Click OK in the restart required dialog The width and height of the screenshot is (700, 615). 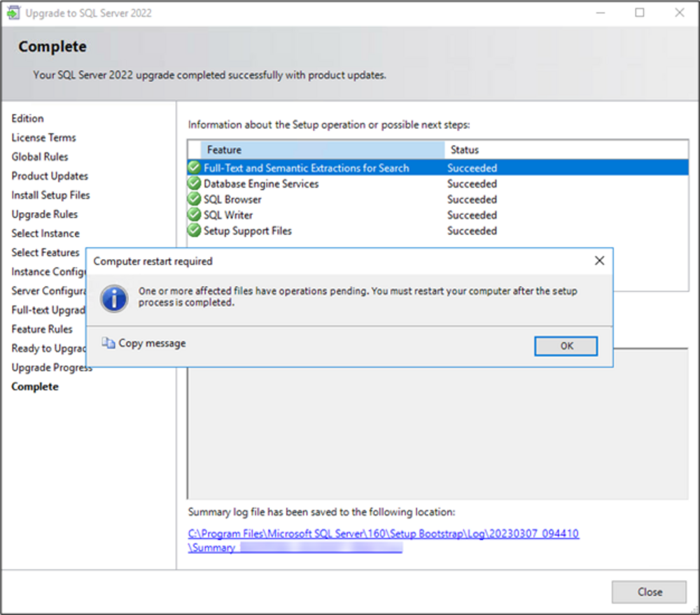(x=566, y=346)
